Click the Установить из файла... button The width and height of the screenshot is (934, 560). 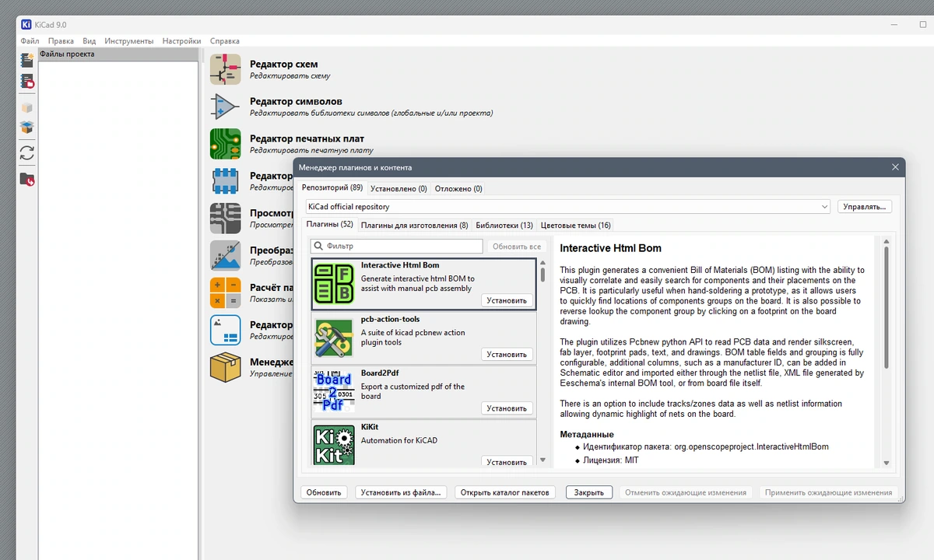(x=402, y=492)
